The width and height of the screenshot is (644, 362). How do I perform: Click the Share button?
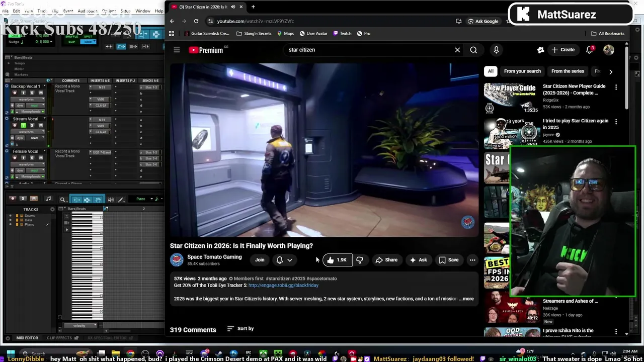[386, 260]
